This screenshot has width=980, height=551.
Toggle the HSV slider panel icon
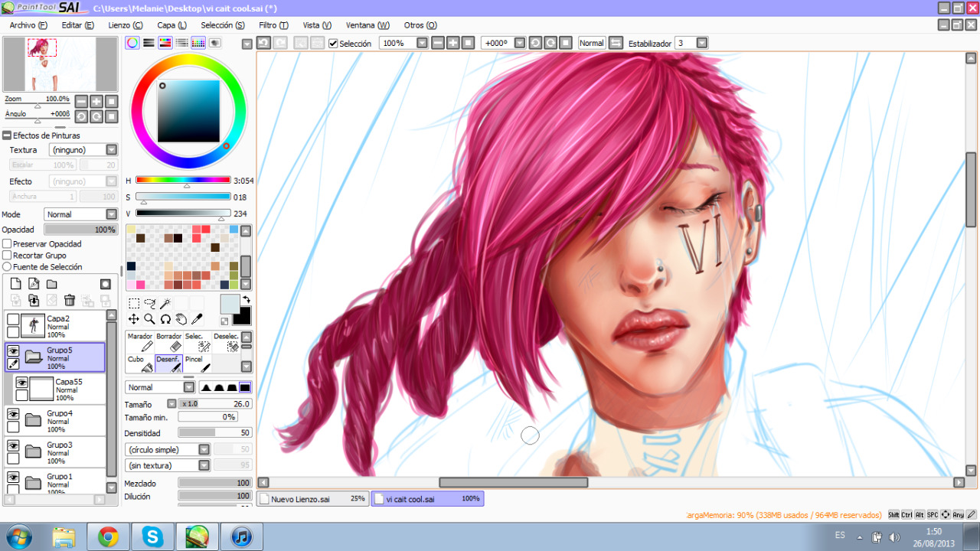(x=165, y=43)
